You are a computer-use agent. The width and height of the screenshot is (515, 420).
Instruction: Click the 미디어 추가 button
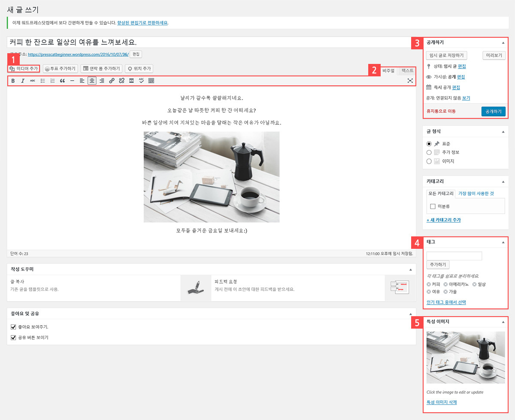pyautogui.click(x=24, y=69)
